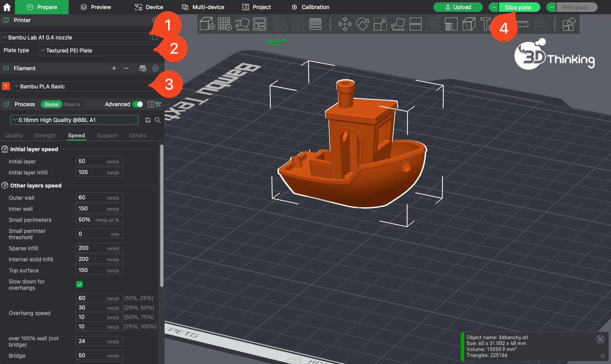Viewport: 611px width, 364px height.
Task: Select the Strength settings tab
Action: [x=45, y=135]
